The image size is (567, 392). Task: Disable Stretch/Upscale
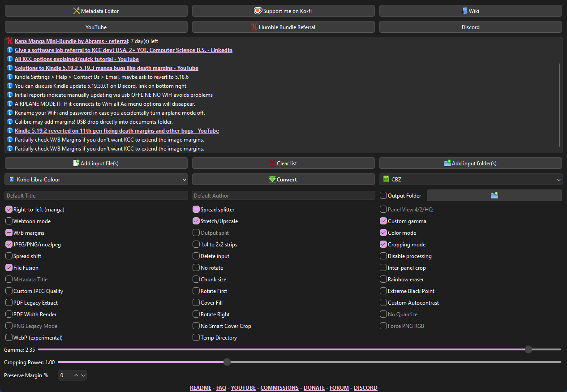tap(196, 221)
